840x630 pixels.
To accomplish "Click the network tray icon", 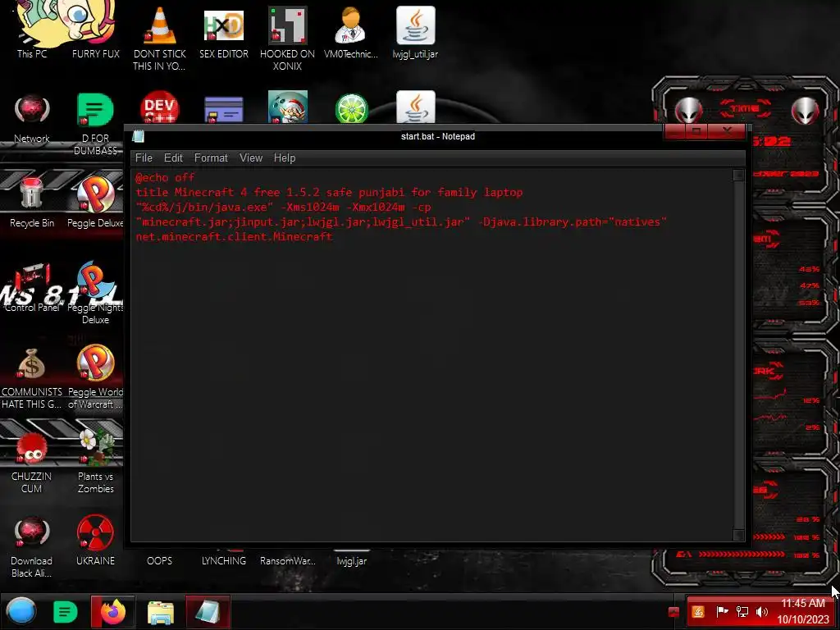I will [x=742, y=612].
